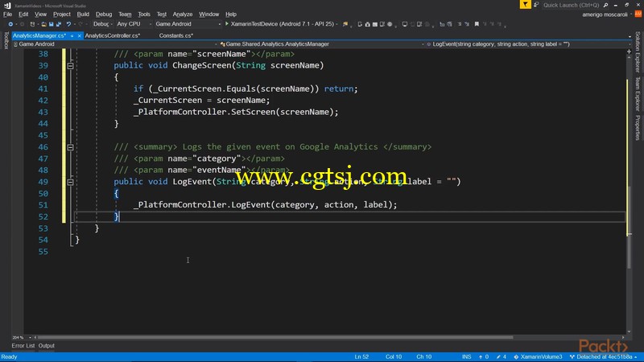The image size is (644, 362).
Task: Open the Build menu
Action: (x=83, y=14)
